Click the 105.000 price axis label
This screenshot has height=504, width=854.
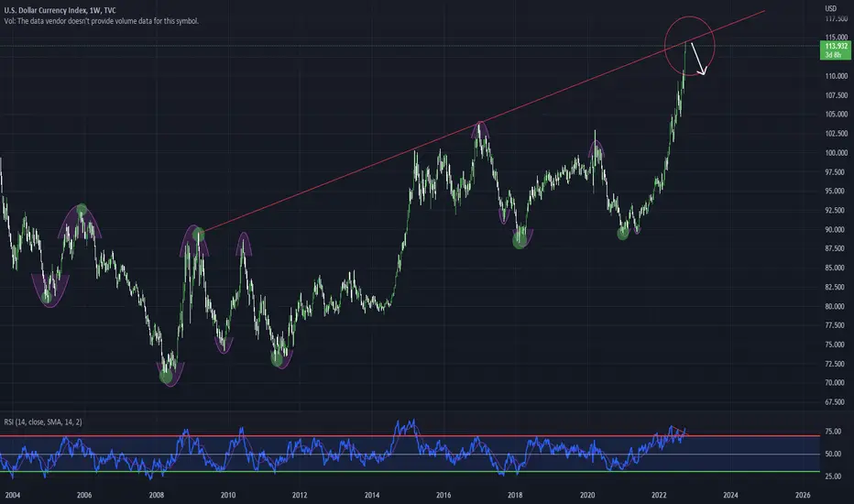pyautogui.click(x=836, y=115)
